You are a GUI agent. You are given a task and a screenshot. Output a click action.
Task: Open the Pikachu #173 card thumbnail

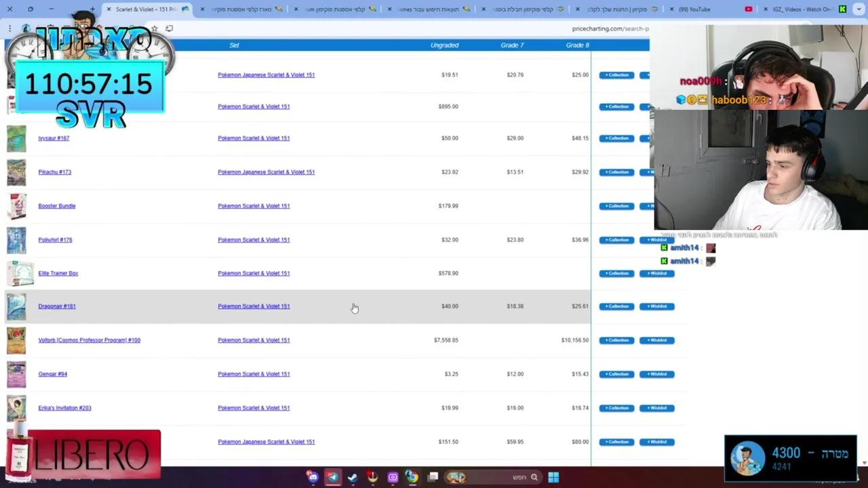click(16, 172)
